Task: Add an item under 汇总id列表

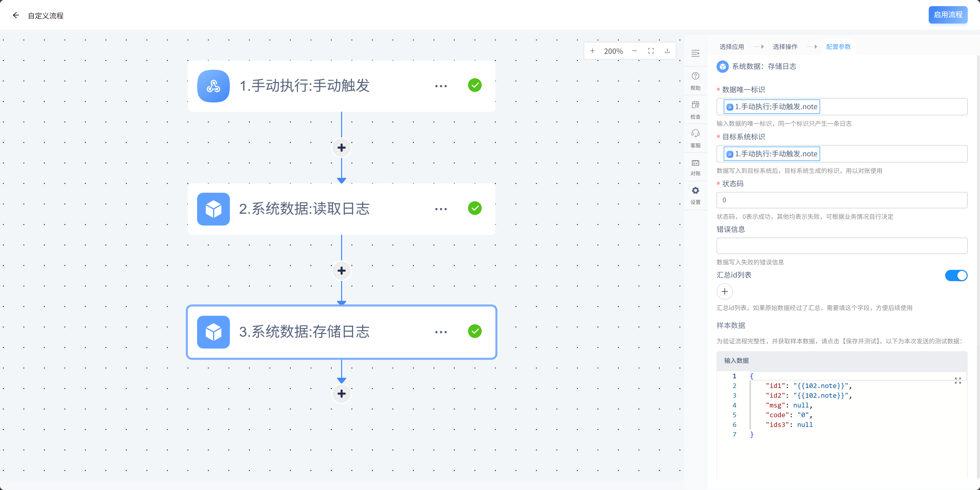Action: 724,291
